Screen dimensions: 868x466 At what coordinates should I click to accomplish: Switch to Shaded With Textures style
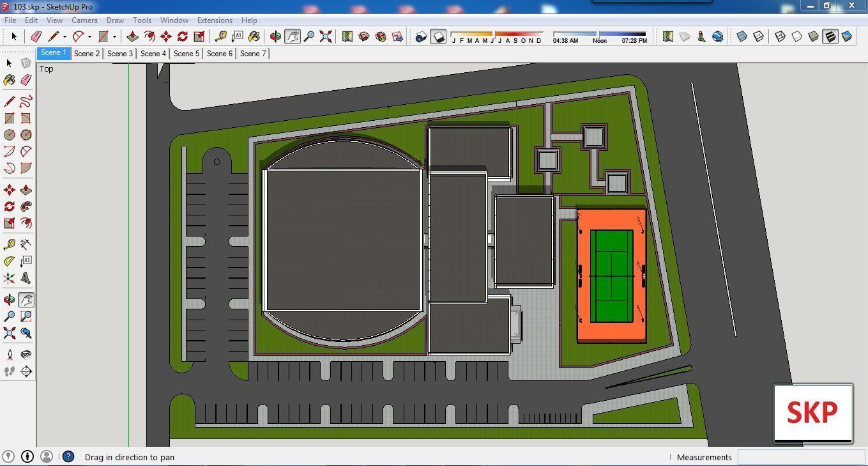click(830, 36)
